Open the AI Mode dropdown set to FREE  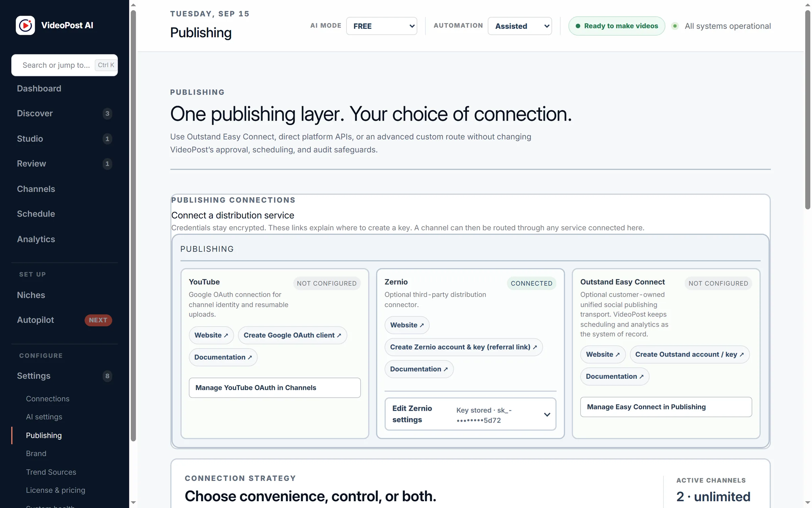coord(382,26)
